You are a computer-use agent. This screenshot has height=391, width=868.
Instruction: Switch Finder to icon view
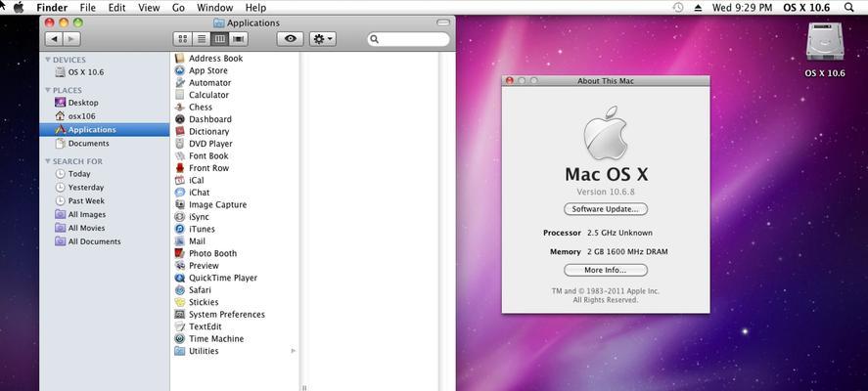coord(183,39)
